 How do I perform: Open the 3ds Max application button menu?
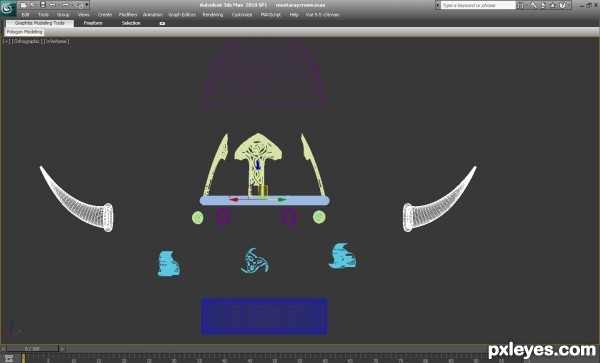(8, 8)
